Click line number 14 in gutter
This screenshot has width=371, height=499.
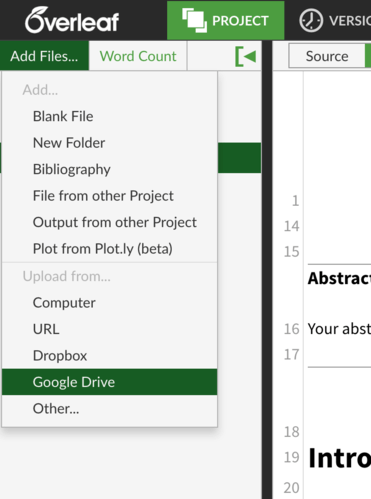click(291, 226)
